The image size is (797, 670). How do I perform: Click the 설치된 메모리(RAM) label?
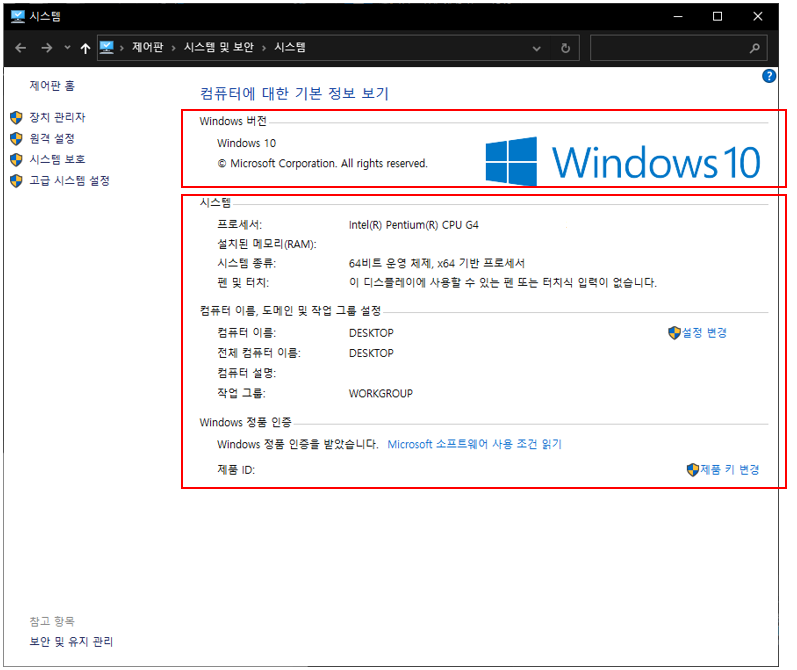click(267, 244)
